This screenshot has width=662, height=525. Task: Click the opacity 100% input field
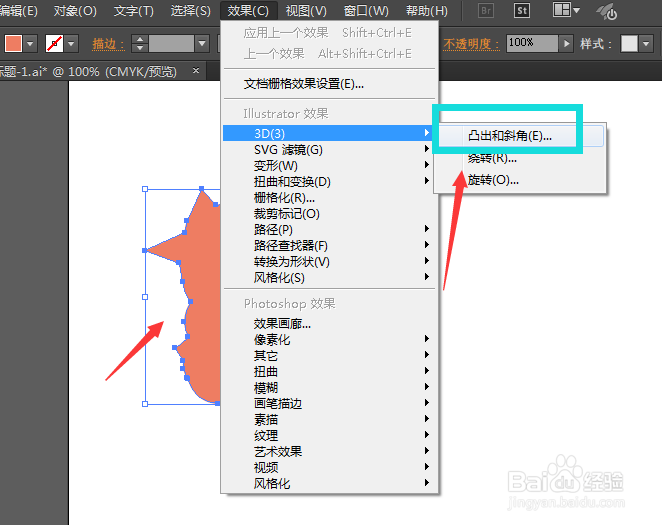532,43
